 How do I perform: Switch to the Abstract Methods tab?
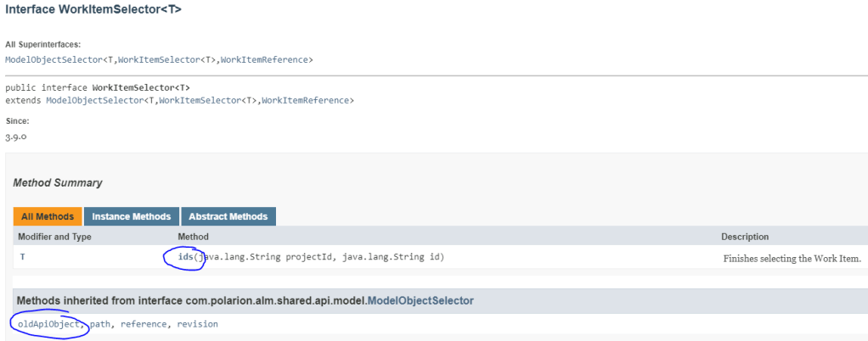(x=228, y=216)
